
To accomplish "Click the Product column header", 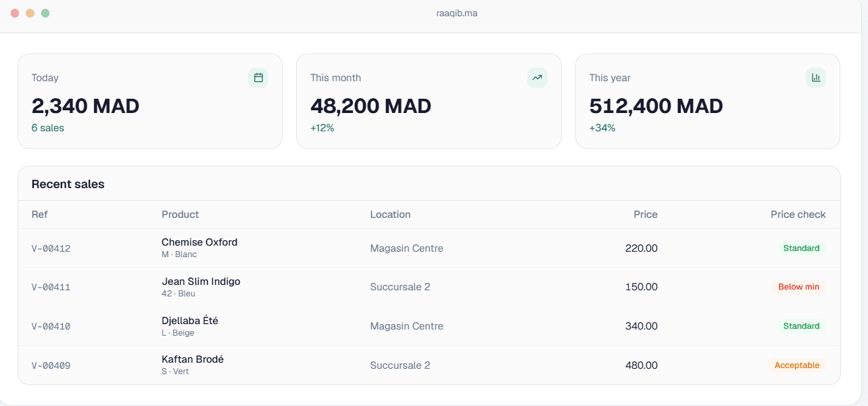I will coord(180,215).
